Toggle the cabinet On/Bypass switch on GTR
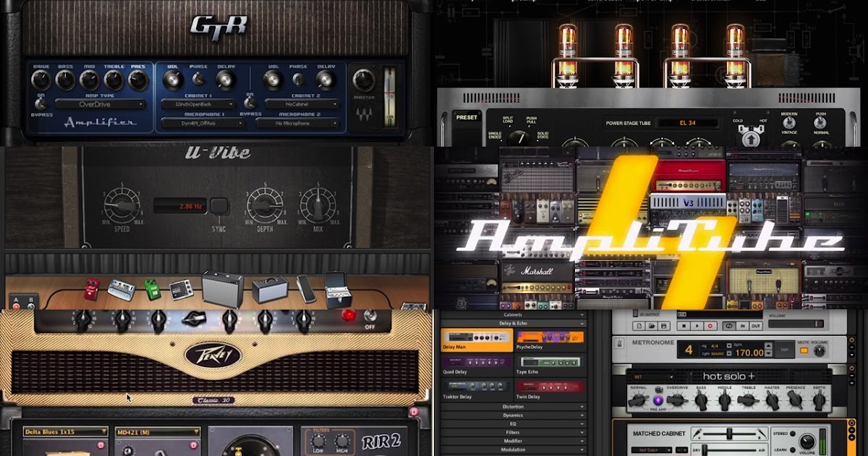The width and height of the screenshot is (868, 456). [x=250, y=104]
